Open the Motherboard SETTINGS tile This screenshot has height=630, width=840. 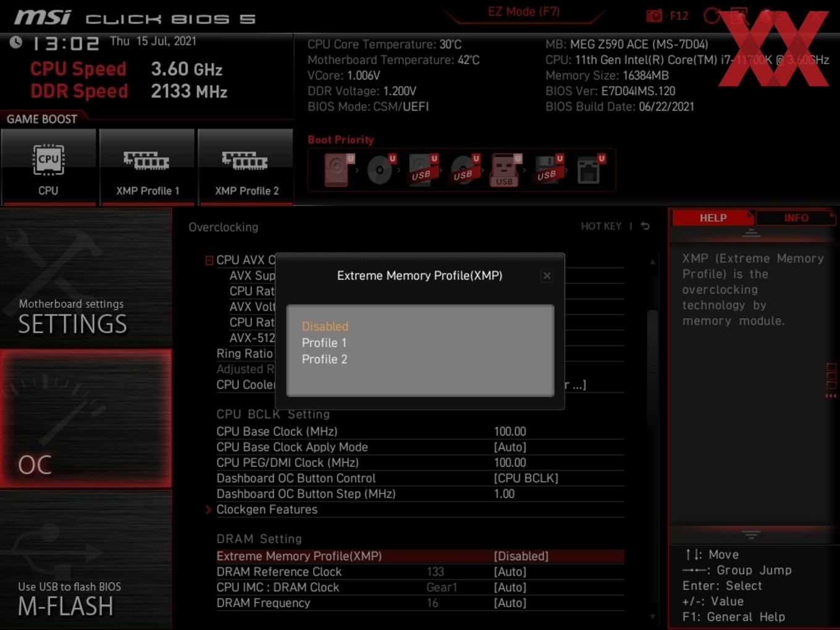(x=86, y=279)
